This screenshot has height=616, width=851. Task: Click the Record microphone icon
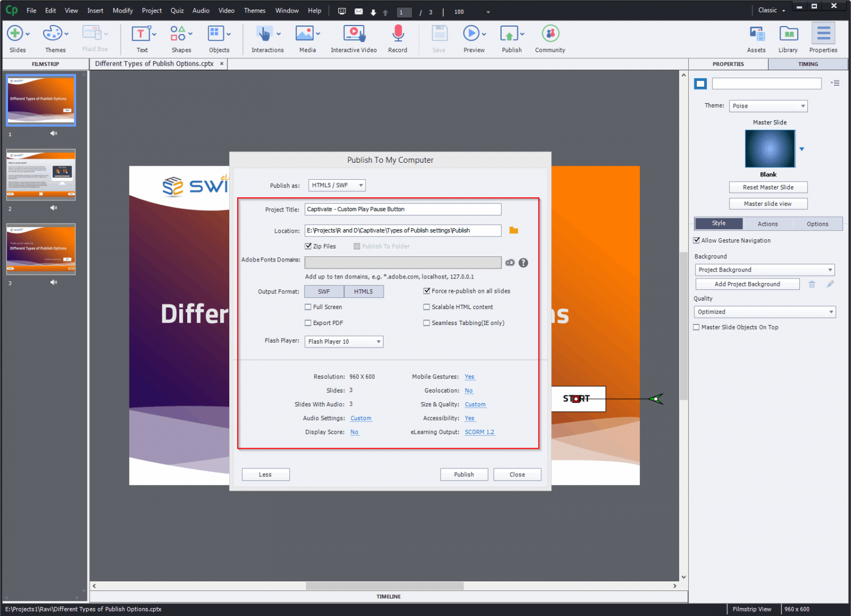pyautogui.click(x=398, y=34)
